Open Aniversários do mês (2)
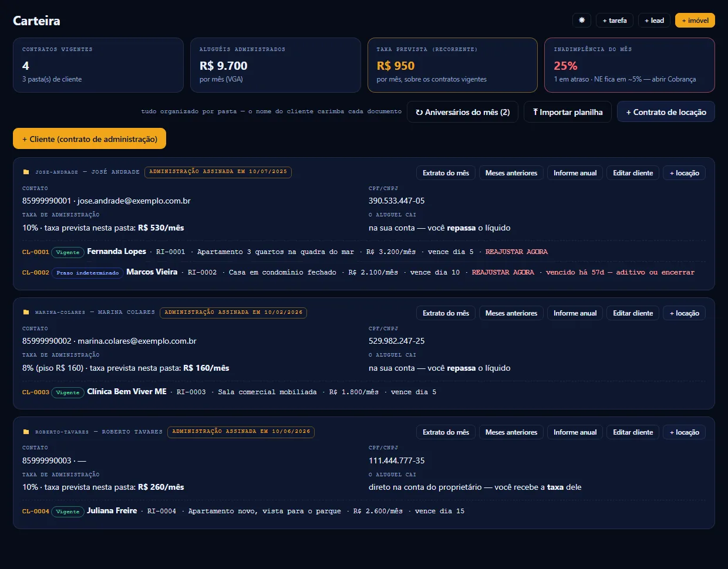728x569 pixels. pos(463,112)
